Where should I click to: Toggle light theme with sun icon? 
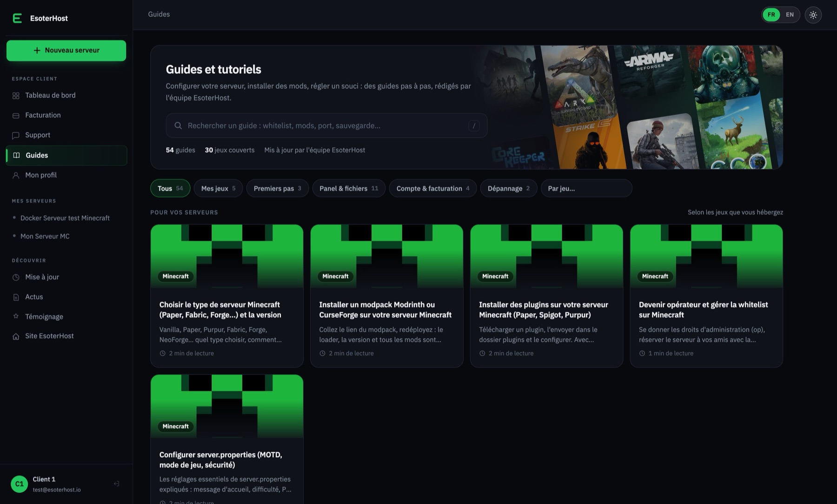tap(813, 15)
